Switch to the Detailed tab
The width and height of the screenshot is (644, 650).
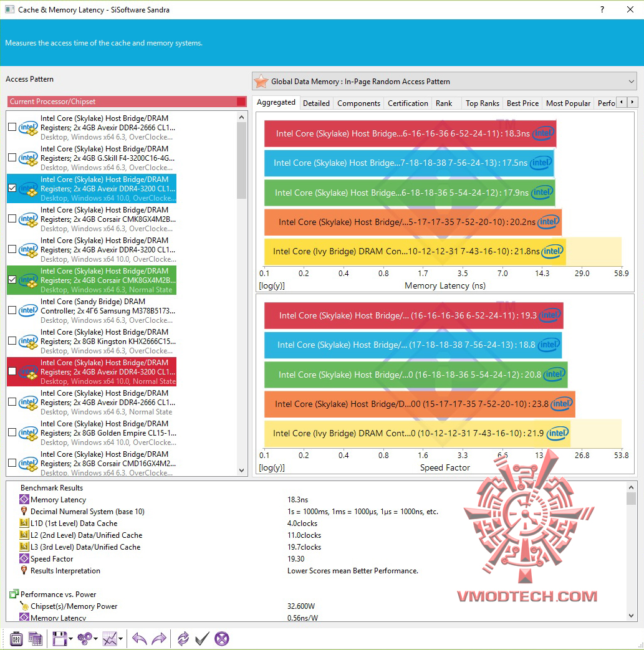[316, 103]
